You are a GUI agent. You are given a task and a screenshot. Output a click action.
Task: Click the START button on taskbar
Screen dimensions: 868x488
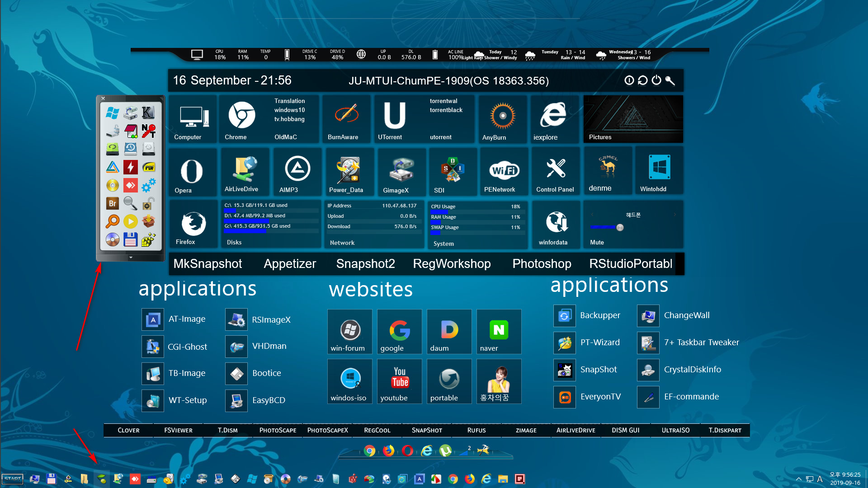13,479
